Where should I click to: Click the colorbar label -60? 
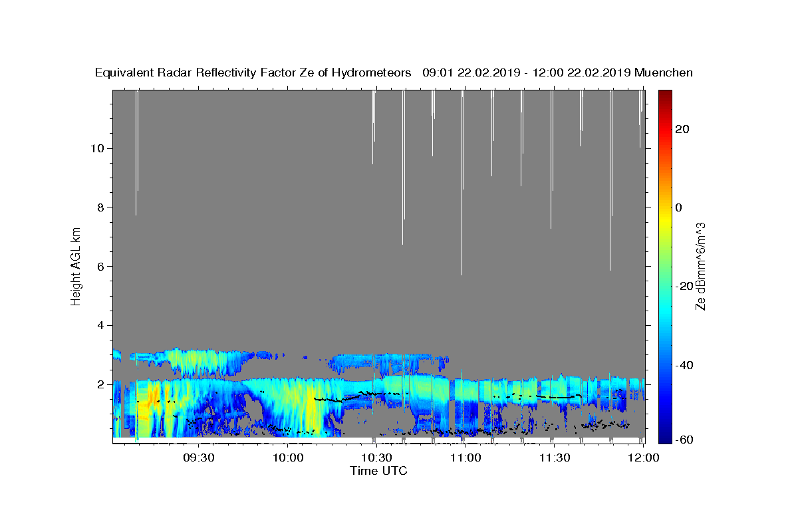[684, 440]
